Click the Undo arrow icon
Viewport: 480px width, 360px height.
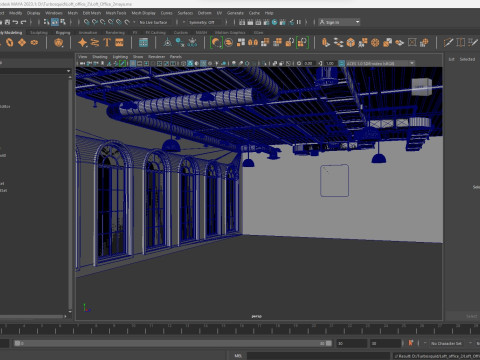pos(15,22)
